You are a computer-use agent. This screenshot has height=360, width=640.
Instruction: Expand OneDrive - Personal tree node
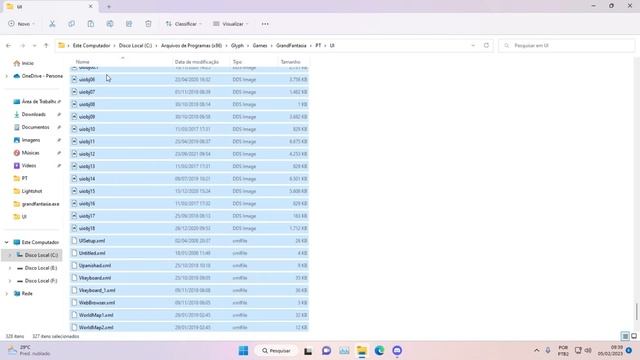(7, 76)
